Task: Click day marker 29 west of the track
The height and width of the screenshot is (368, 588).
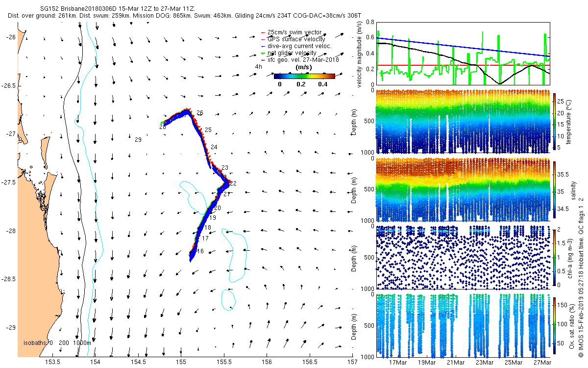Action: click(138, 140)
